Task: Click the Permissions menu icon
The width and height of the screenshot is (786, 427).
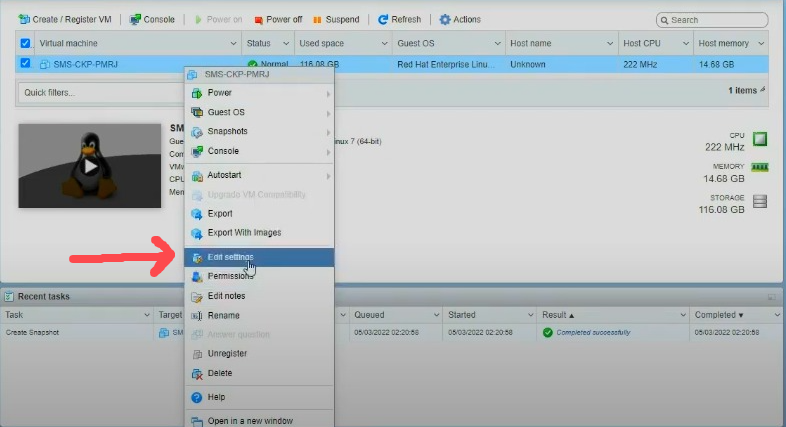Action: click(197, 277)
